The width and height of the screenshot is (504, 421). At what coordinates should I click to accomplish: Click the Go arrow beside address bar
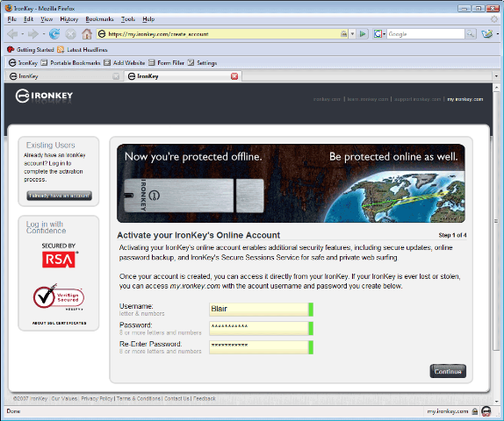pyautogui.click(x=363, y=33)
